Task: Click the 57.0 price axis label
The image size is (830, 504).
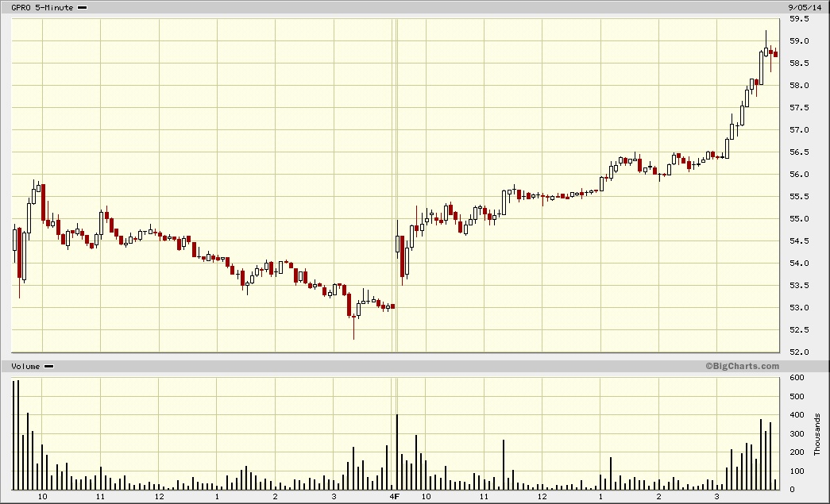Action: (798, 130)
